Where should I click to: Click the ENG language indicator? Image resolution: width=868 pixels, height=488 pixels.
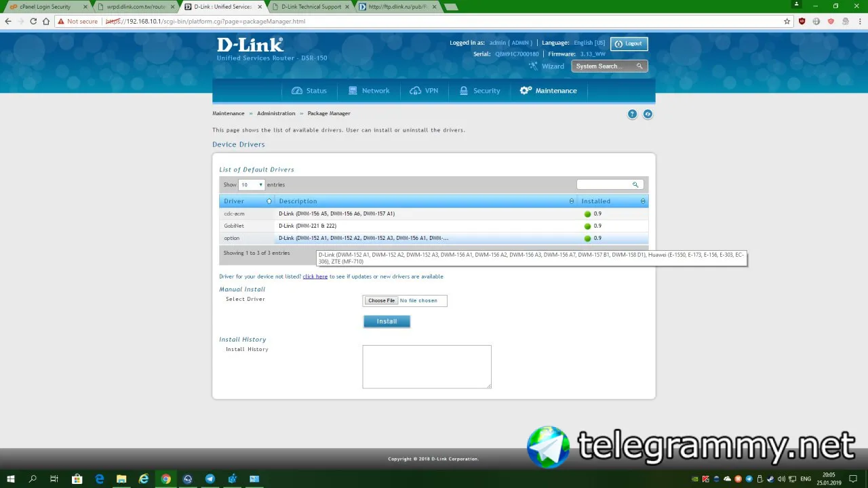pyautogui.click(x=806, y=479)
